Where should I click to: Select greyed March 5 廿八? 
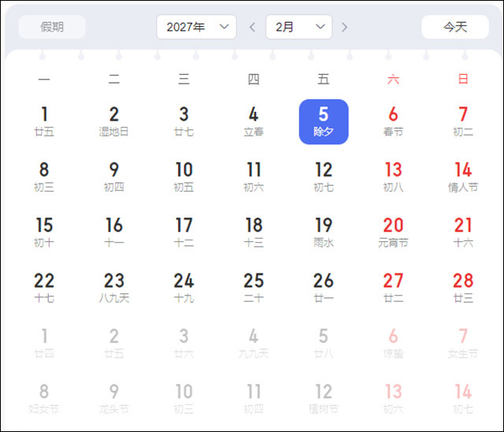click(x=324, y=344)
